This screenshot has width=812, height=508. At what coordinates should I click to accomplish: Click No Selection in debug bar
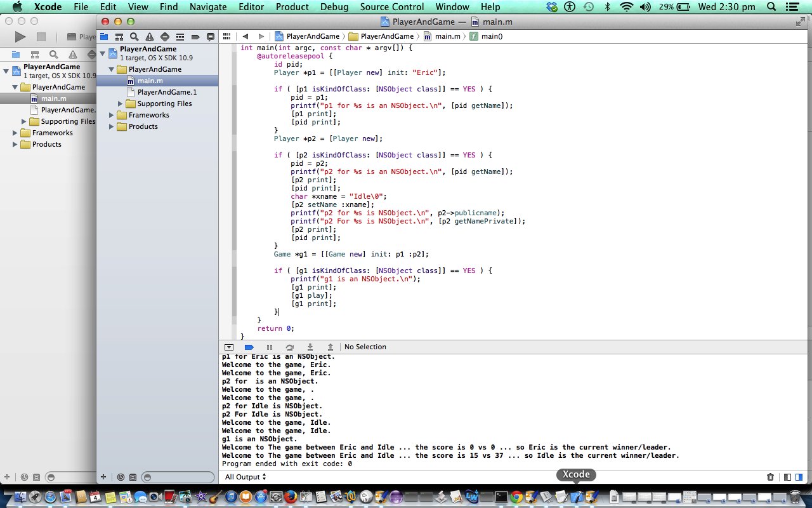(x=365, y=347)
